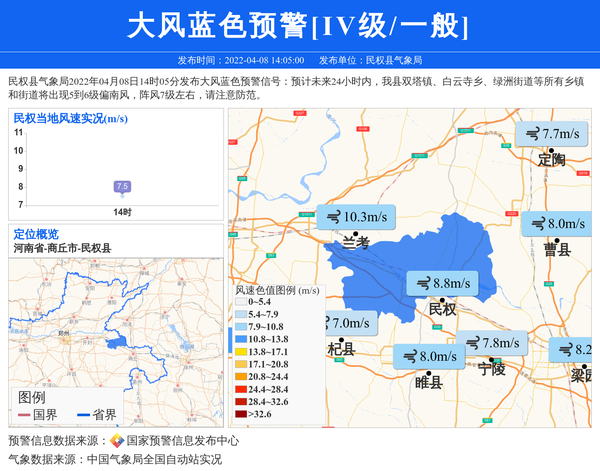Click the 兰考 place name
Screen dimensions: 600x471
click(x=356, y=242)
